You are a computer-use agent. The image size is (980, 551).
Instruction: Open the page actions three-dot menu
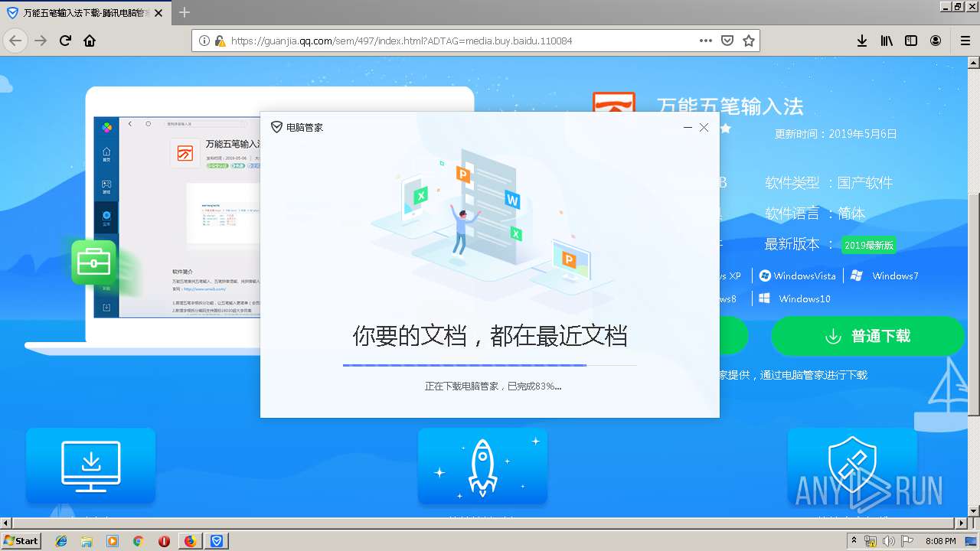point(706,41)
